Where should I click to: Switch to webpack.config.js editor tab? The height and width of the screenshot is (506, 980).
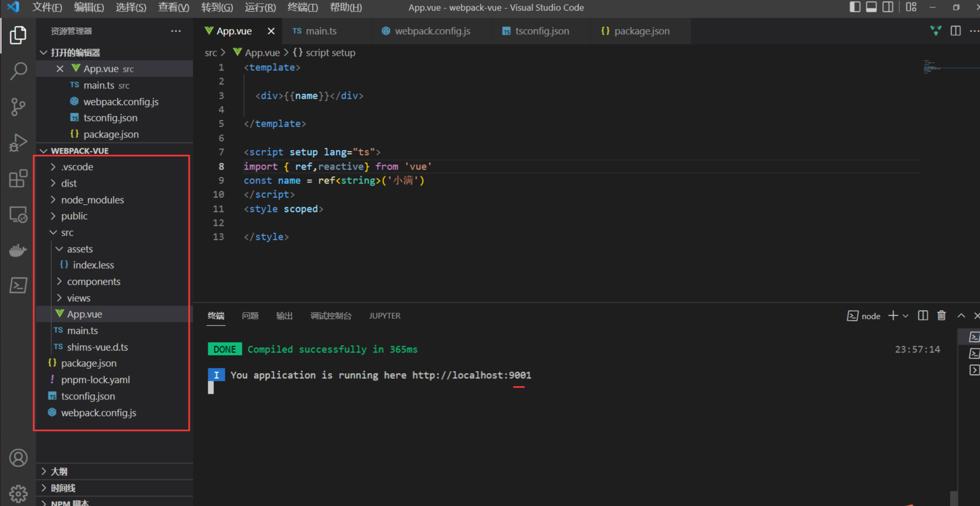point(431,31)
